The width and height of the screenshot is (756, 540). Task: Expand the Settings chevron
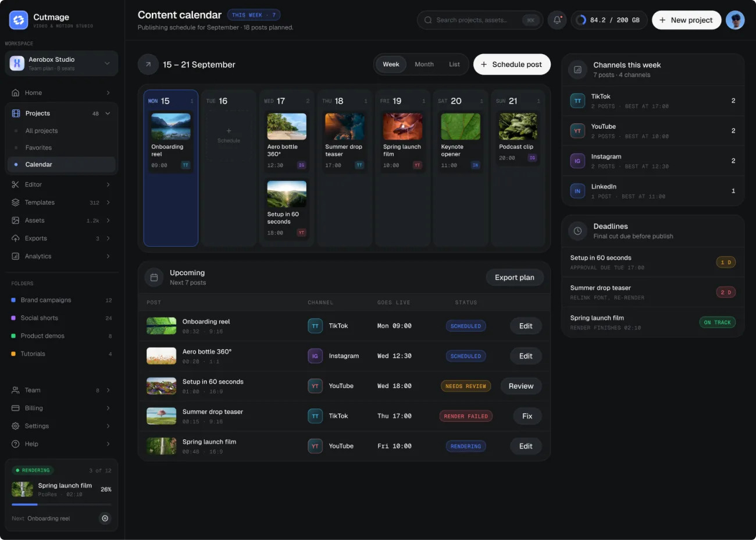[x=108, y=427]
